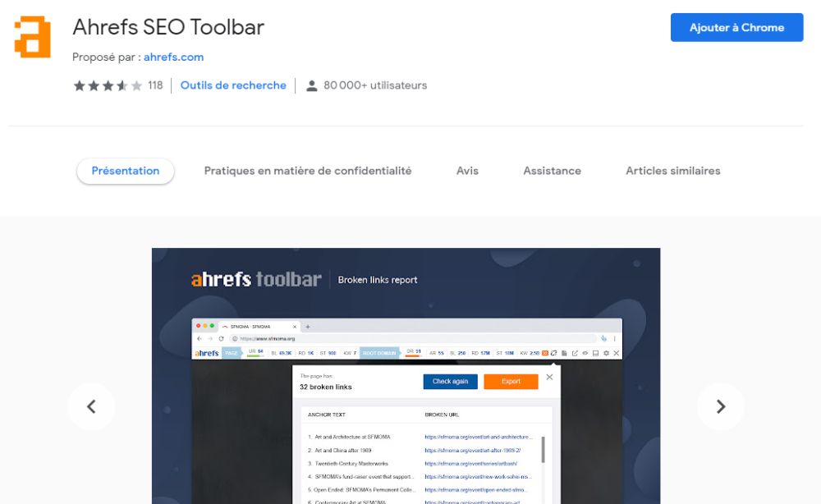This screenshot has height=504, width=821.
Task: Switch to Pratiques en matière de confidentialité tab
Action: tap(308, 171)
